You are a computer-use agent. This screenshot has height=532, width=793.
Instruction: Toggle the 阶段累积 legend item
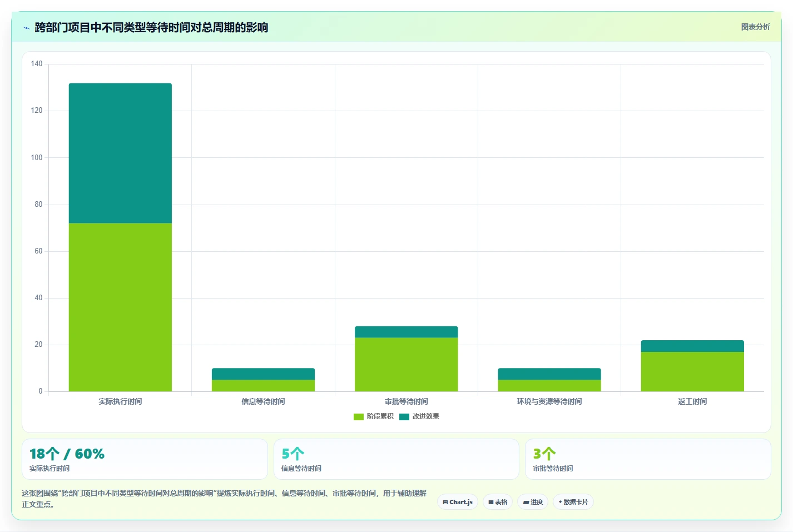374,416
